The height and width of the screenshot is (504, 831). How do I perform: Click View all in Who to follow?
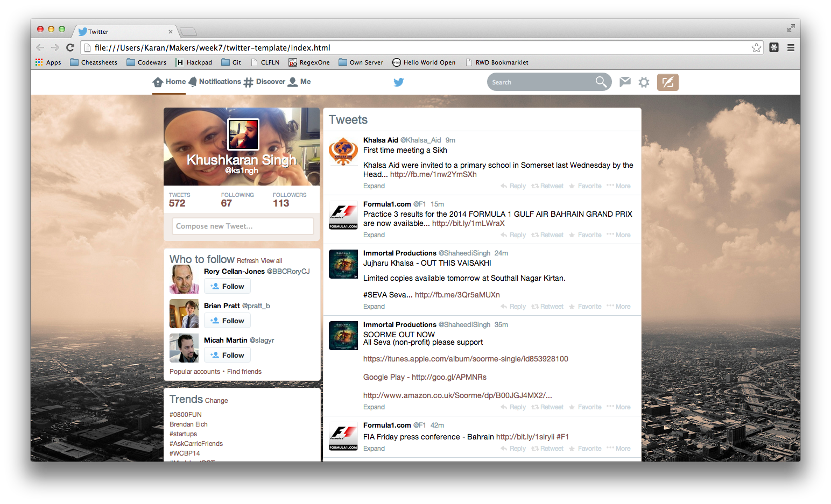point(271,261)
